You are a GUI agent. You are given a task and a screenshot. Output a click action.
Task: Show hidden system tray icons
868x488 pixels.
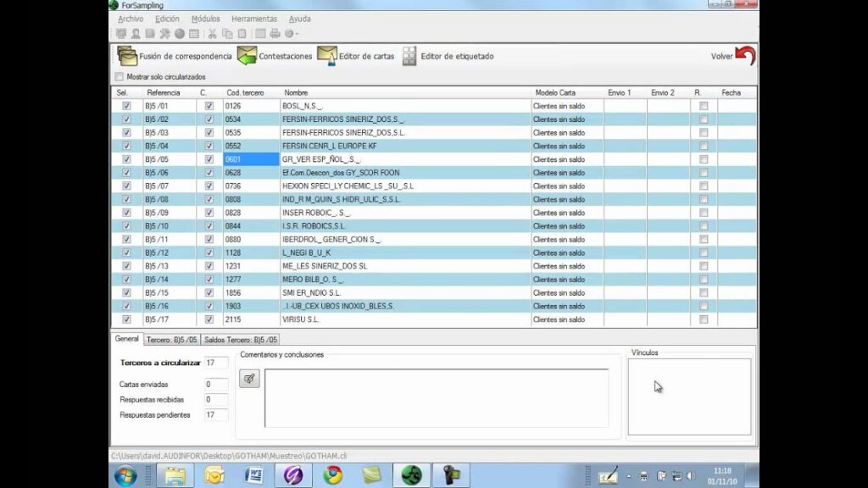coord(630,475)
